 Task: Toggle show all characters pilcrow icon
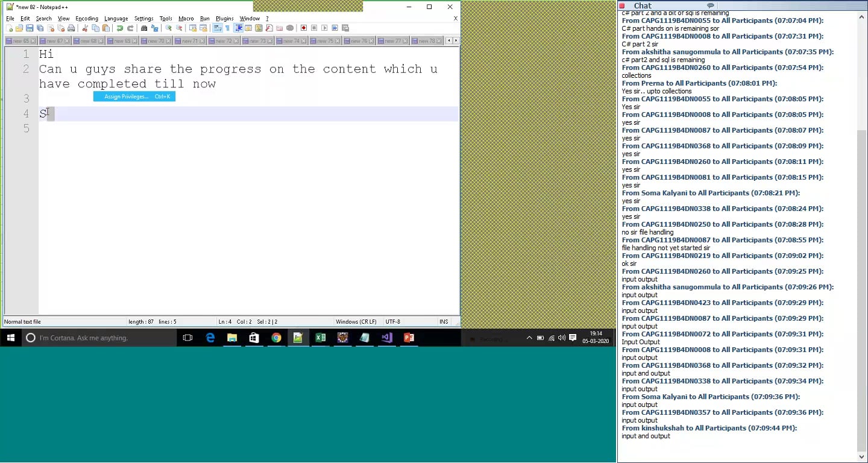pyautogui.click(x=227, y=28)
